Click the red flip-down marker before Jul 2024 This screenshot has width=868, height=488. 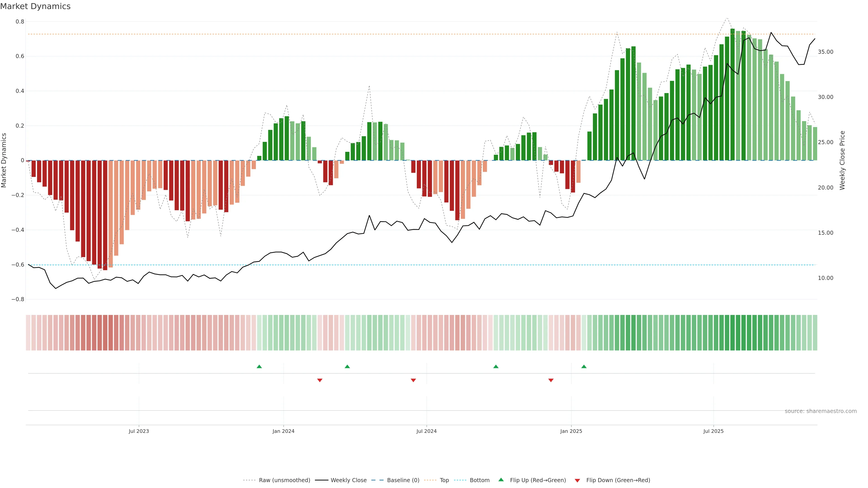click(413, 380)
